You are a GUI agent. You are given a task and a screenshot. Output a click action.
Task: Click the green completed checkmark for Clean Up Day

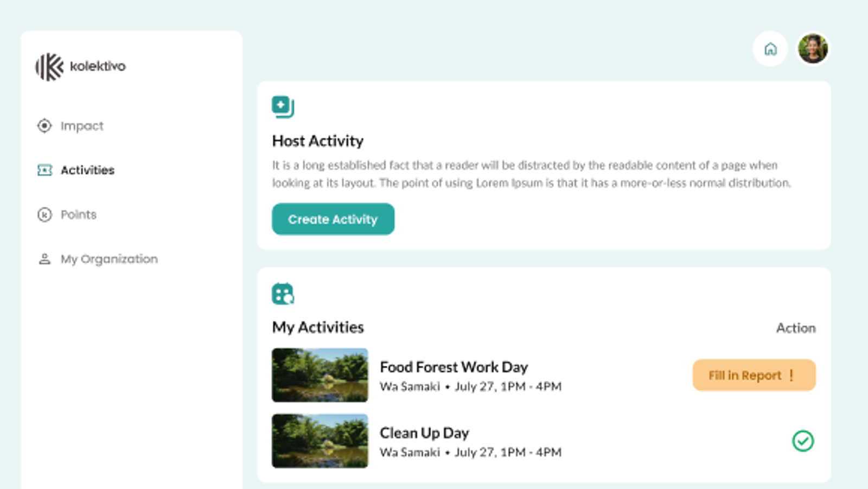[x=803, y=441]
